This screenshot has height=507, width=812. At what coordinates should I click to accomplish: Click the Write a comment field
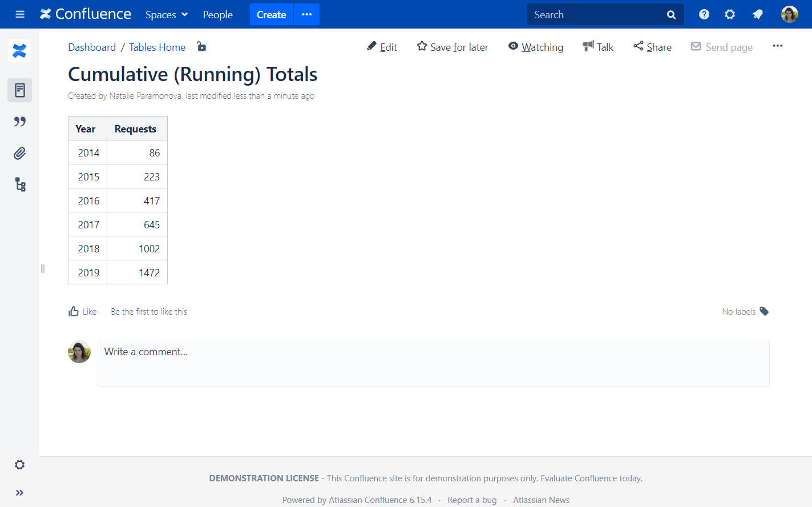[x=433, y=363]
